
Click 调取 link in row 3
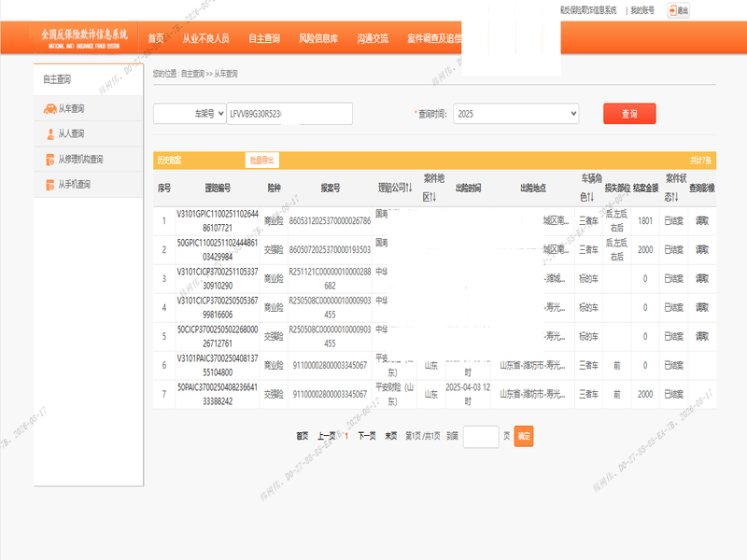click(702, 279)
